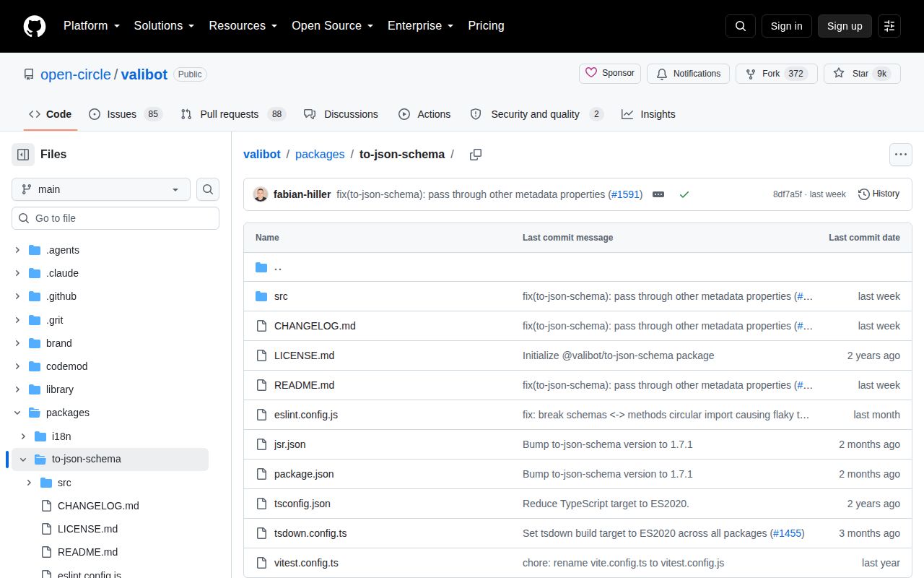The height and width of the screenshot is (578, 924).
Task: Expand the .claude folder chevron
Action: (x=17, y=273)
